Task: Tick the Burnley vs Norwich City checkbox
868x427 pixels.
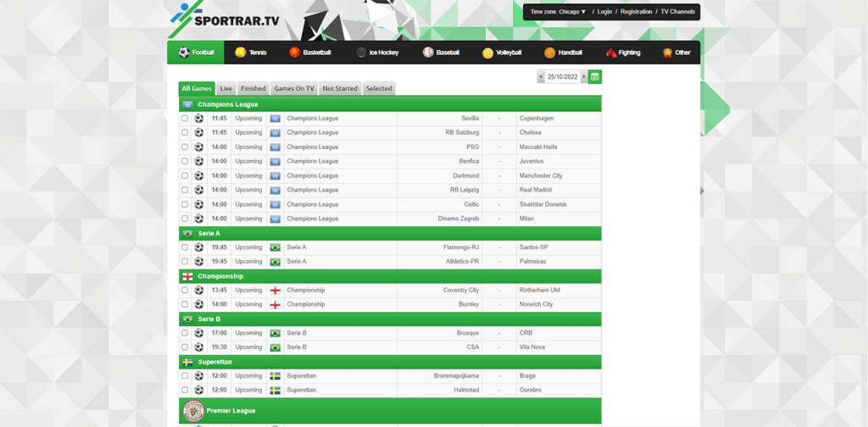Action: point(184,304)
